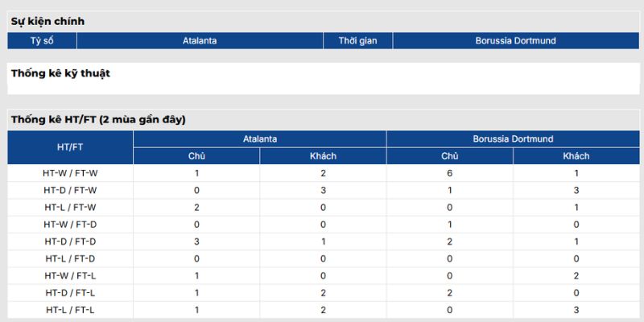Click the 'HT-D / FT-D' row label
The image size is (644, 322).
coord(70,242)
